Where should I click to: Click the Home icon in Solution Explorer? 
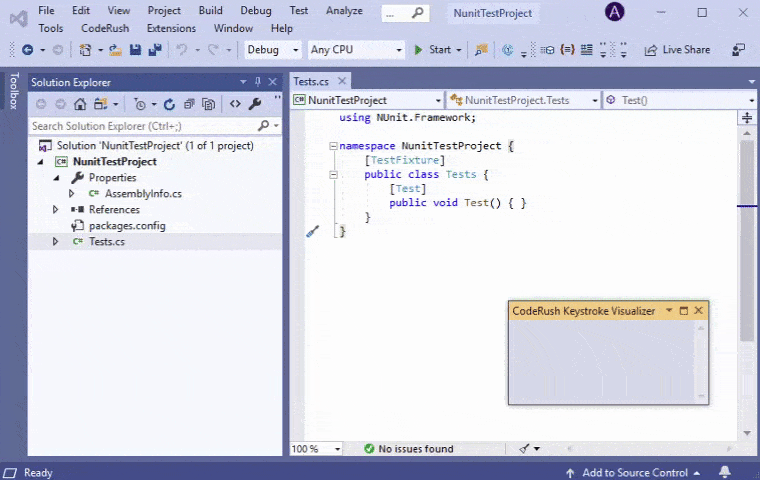81,104
